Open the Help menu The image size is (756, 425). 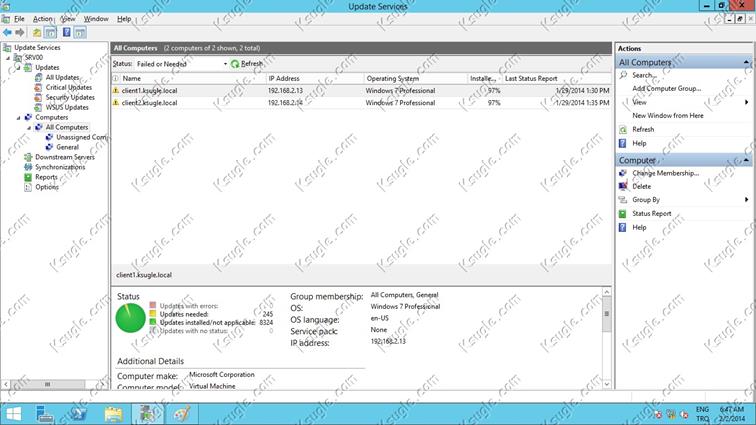point(124,19)
